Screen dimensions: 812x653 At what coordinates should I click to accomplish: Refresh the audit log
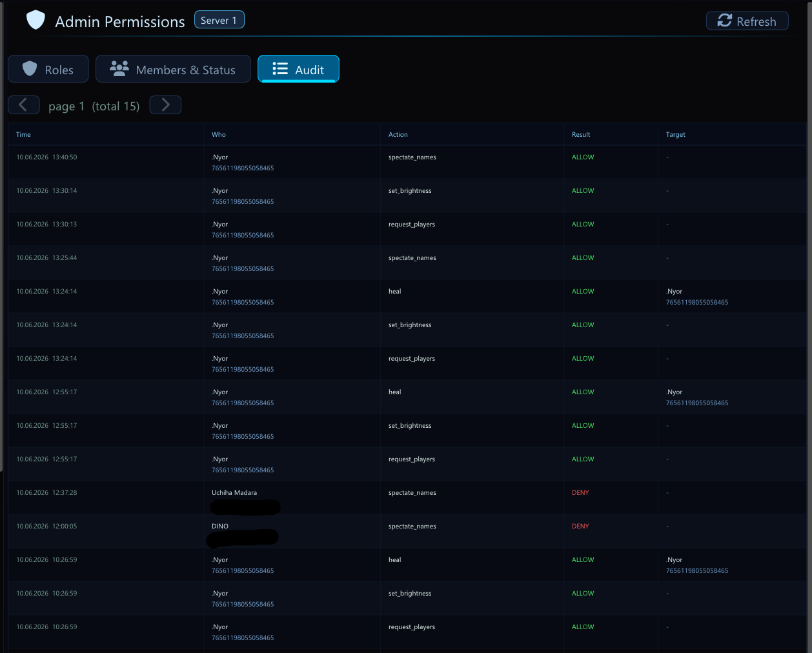(x=747, y=21)
